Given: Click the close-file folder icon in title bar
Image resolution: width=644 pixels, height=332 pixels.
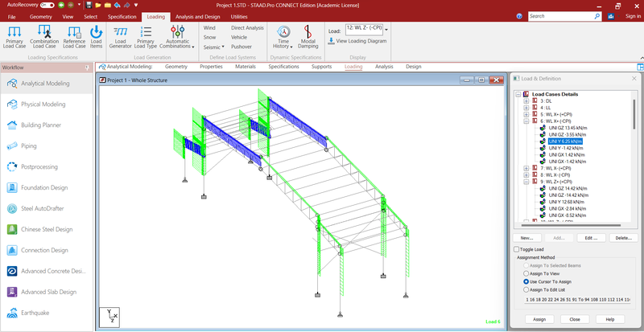Looking at the screenshot, I should (x=107, y=6).
